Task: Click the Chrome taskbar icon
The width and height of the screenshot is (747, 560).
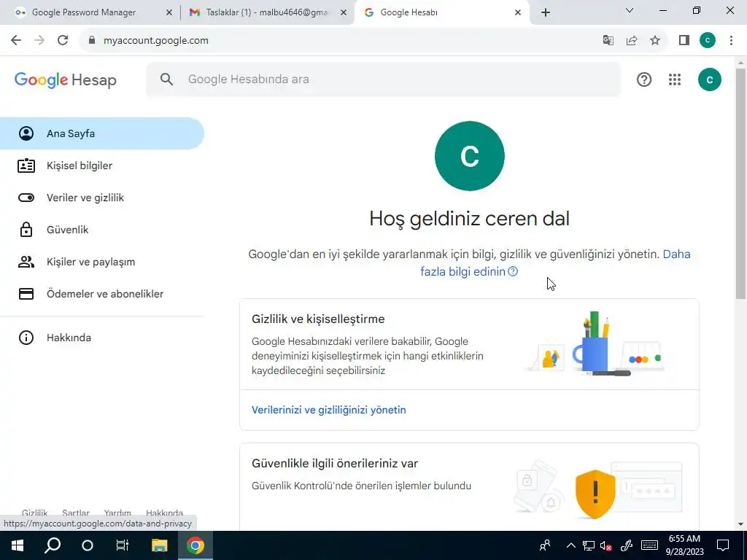Action: coord(195,545)
